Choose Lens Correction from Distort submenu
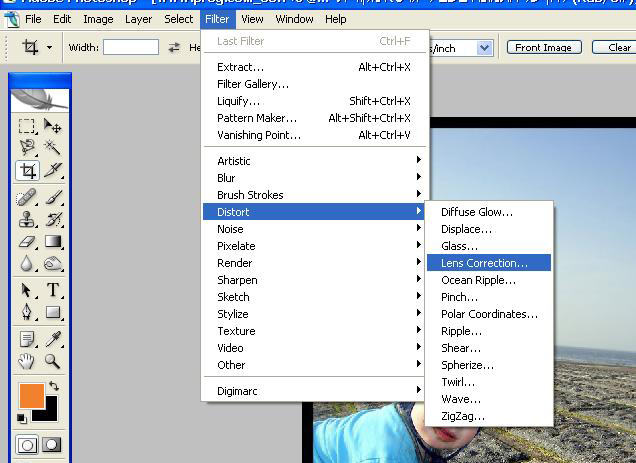636x463 pixels. pyautogui.click(x=489, y=263)
